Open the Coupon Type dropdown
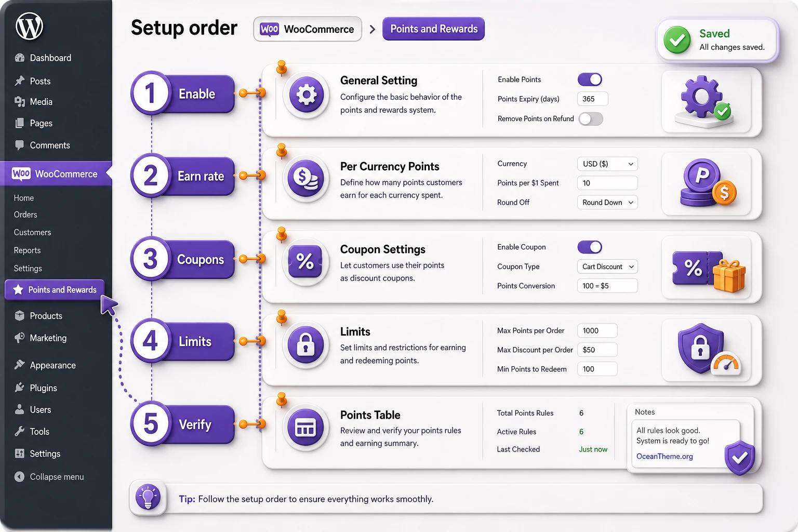 click(607, 267)
